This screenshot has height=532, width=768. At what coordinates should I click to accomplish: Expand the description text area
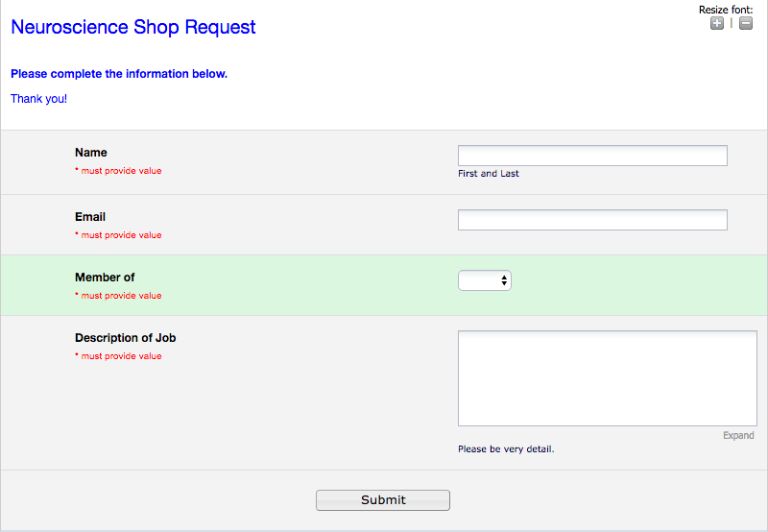[x=738, y=436]
